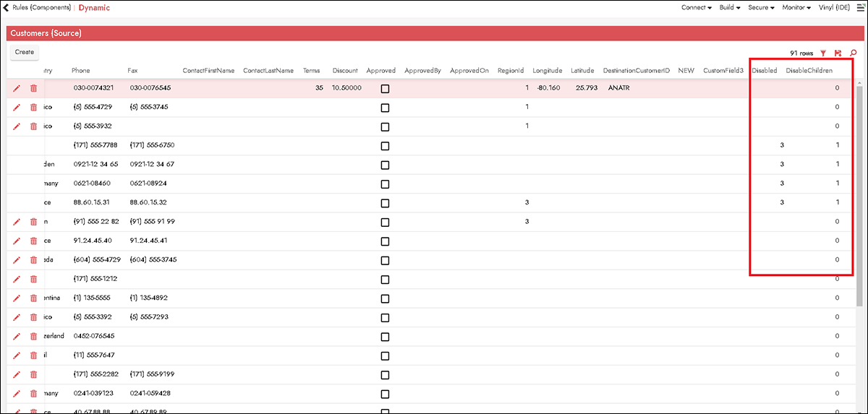This screenshot has height=414, width=868.
Task: Tick Approved checkbox for phone 0452-076545 row
Action: (385, 336)
